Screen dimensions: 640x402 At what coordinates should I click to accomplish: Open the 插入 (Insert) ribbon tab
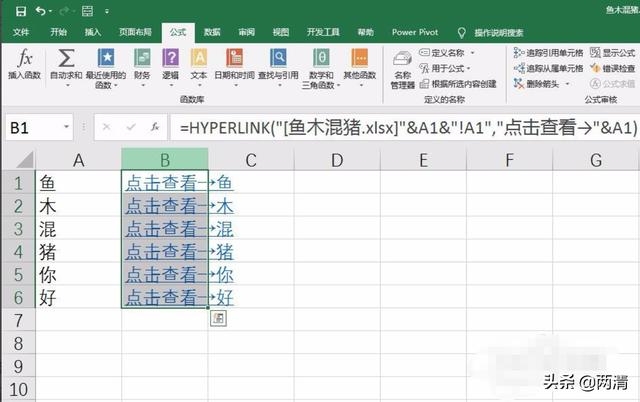click(x=93, y=32)
